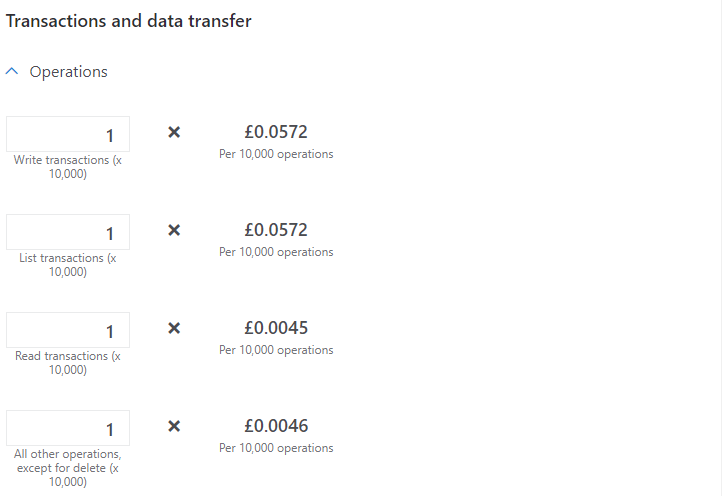Click the List transactions price £0.0572
722x496 pixels.
pyautogui.click(x=276, y=230)
